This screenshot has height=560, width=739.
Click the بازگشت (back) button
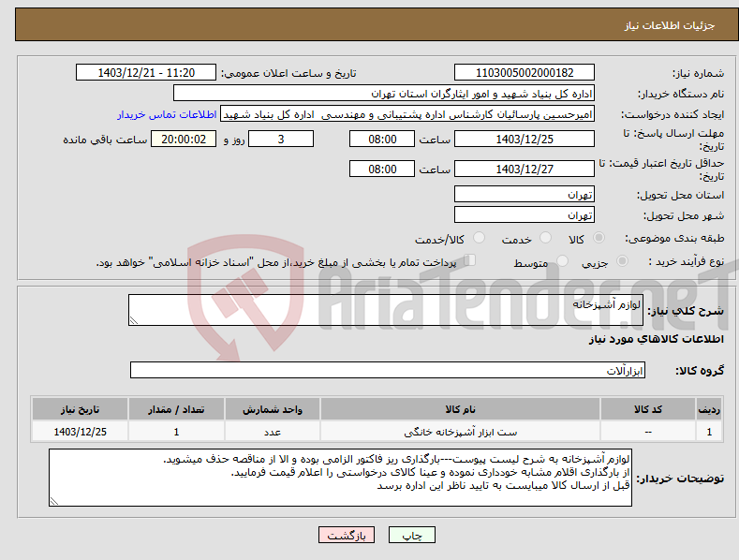[347, 535]
